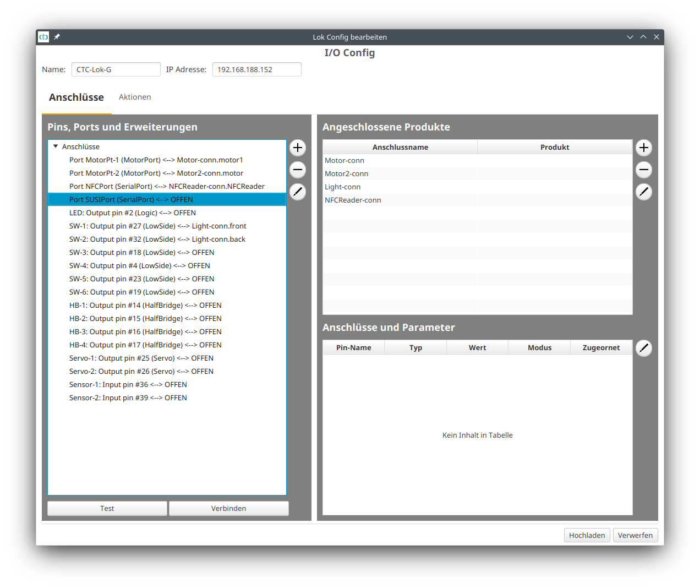Edit connected product with pencil icon

(x=644, y=192)
